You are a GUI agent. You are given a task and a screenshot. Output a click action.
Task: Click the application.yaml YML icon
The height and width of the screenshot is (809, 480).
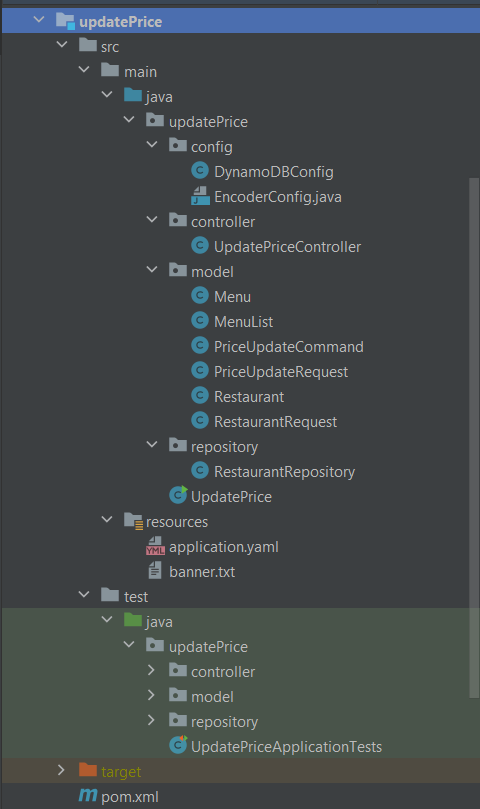[155, 546]
